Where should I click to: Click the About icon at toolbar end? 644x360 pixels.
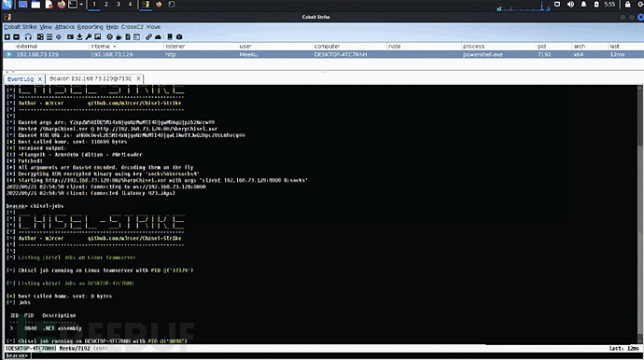(179, 37)
